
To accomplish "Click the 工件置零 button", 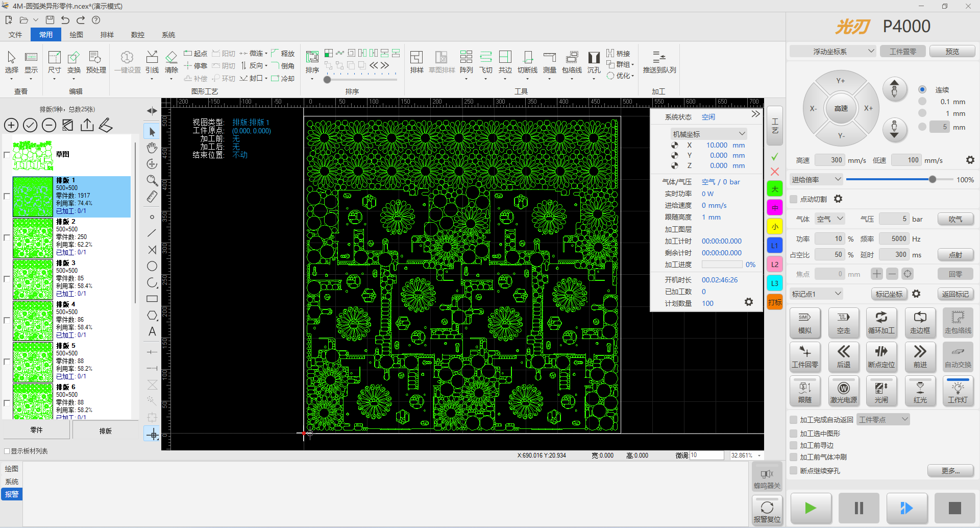I will pyautogui.click(x=902, y=52).
